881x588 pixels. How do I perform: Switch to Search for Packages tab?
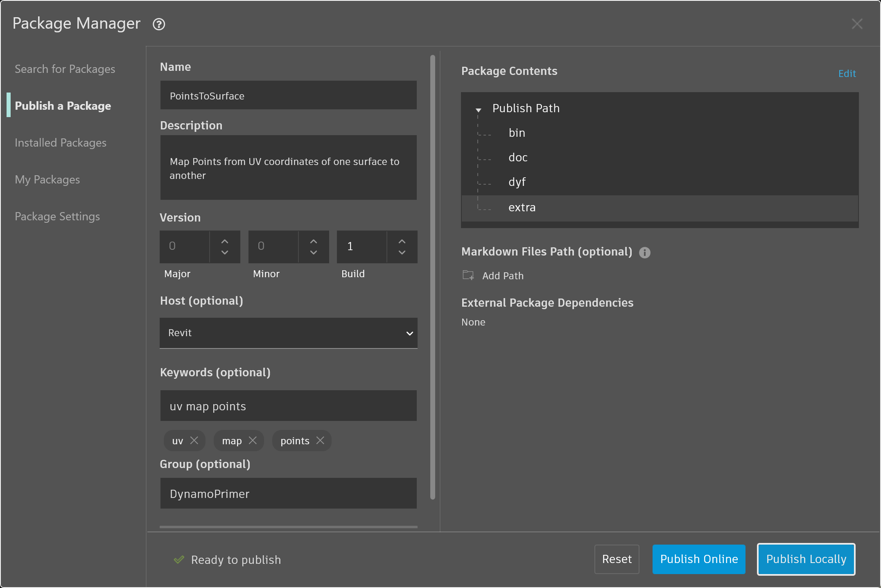point(65,69)
